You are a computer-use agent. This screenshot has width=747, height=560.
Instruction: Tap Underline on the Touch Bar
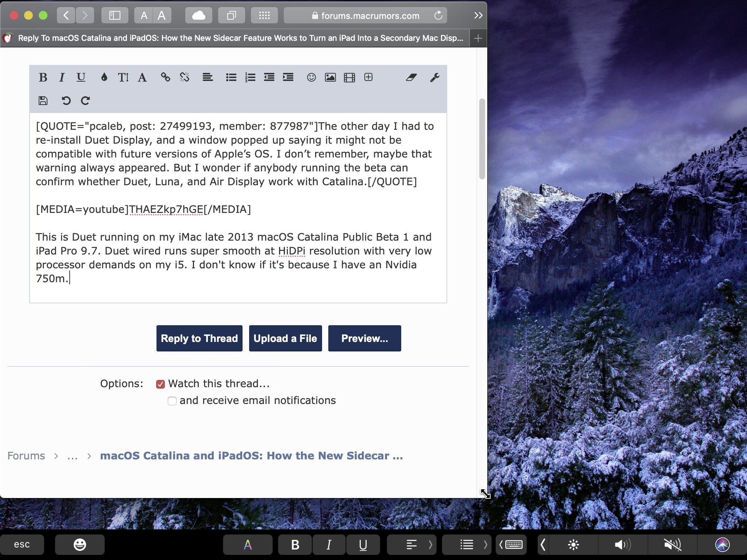point(363,545)
